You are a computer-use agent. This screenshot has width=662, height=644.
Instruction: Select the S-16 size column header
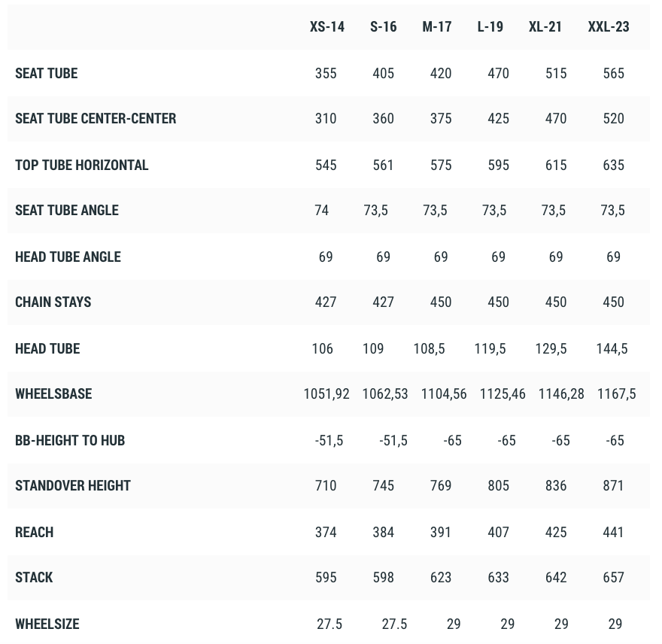tap(384, 27)
